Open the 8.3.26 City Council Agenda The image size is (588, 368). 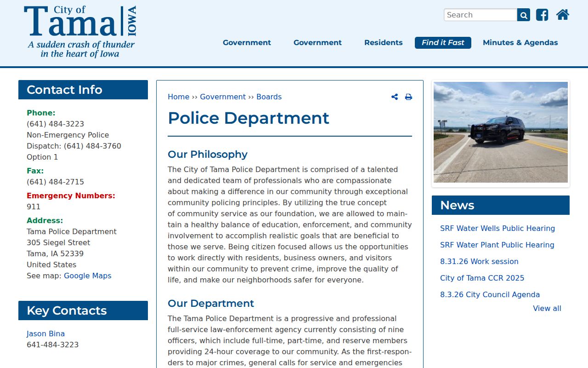(x=490, y=294)
